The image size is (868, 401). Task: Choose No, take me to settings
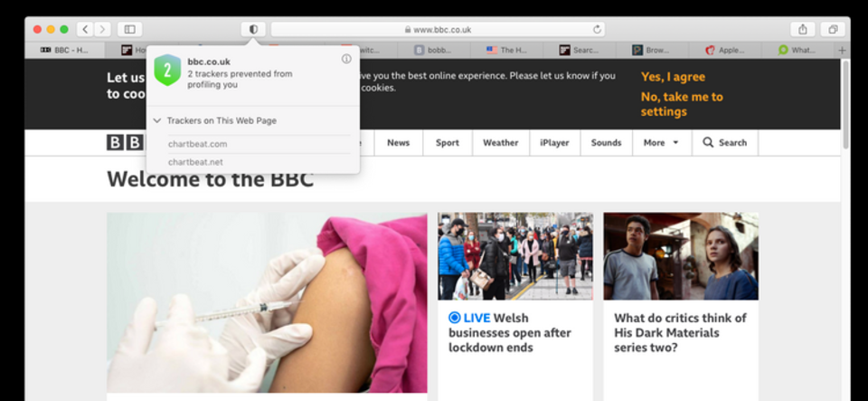point(682,104)
